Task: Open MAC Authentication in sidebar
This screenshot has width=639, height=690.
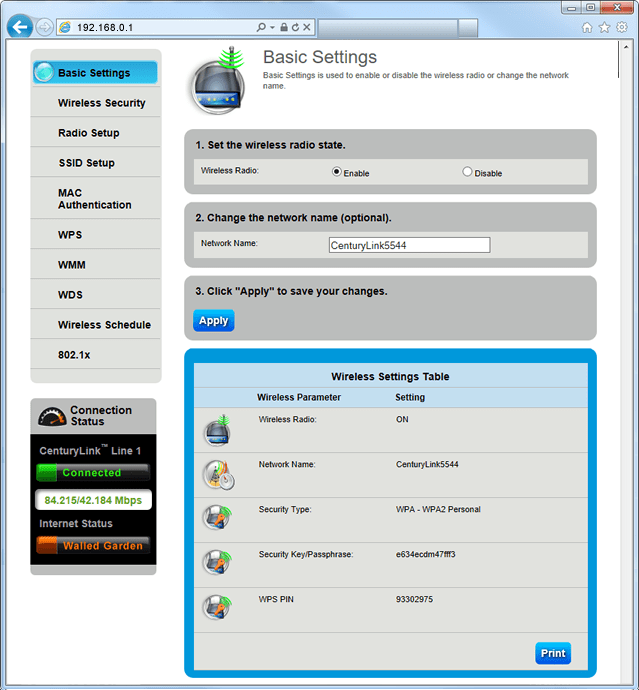Action: pyautogui.click(x=95, y=198)
